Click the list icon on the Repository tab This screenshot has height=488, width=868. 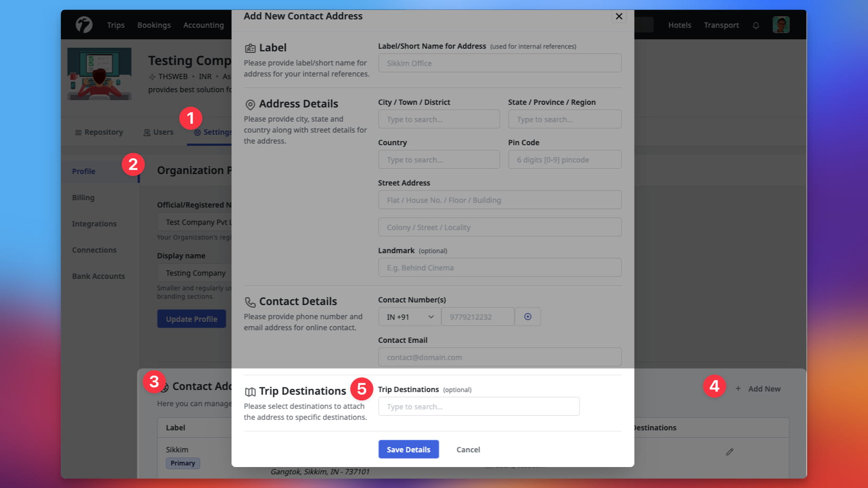(78, 132)
